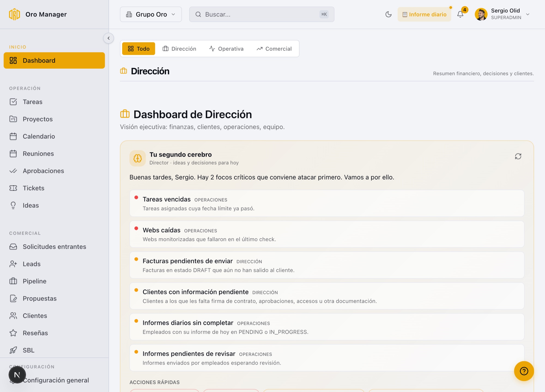The height and width of the screenshot is (392, 545).
Task: Open Clientes con información pendiente card
Action: click(x=327, y=296)
